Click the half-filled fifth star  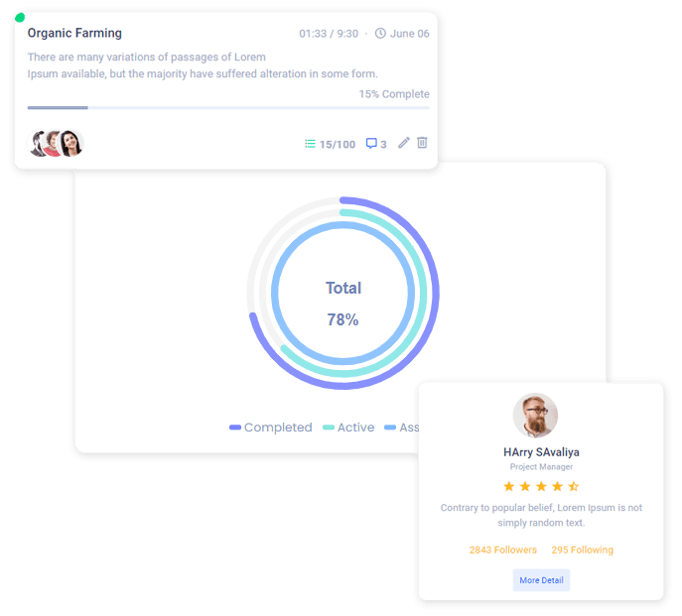click(x=573, y=486)
